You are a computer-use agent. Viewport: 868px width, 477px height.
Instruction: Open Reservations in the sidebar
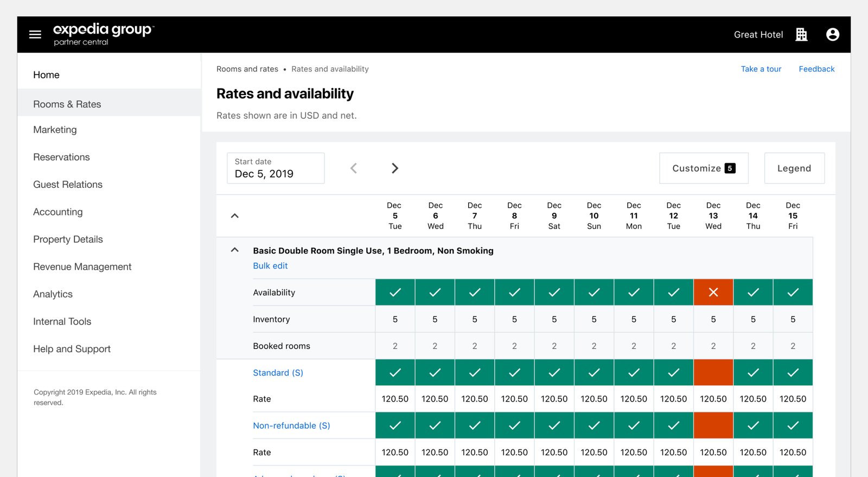click(61, 157)
